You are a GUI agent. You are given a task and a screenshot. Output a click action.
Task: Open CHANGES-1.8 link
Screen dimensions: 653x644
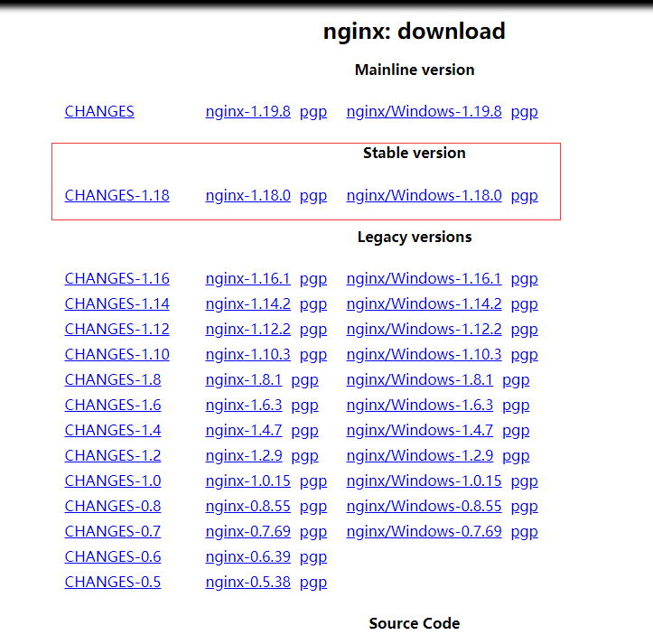point(112,379)
